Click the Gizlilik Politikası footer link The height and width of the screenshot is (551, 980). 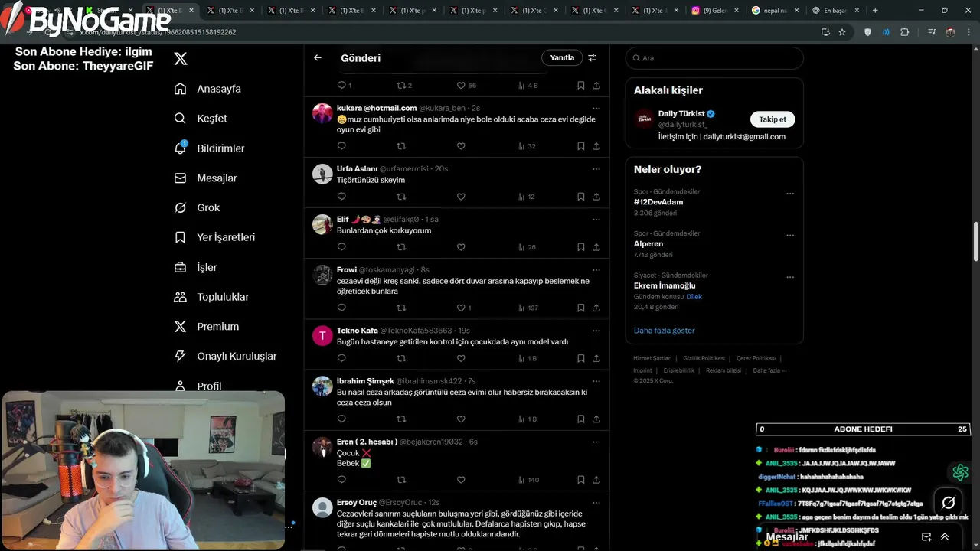click(x=704, y=358)
